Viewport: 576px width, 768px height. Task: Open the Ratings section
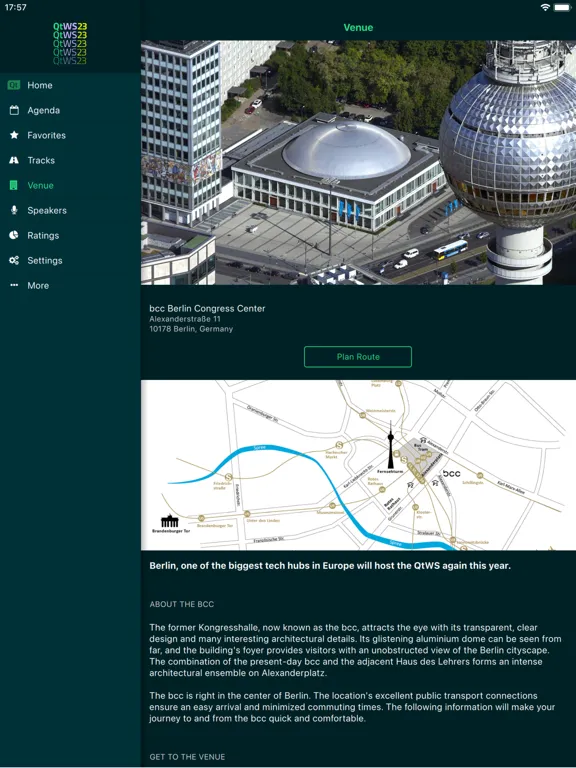[x=71, y=235]
